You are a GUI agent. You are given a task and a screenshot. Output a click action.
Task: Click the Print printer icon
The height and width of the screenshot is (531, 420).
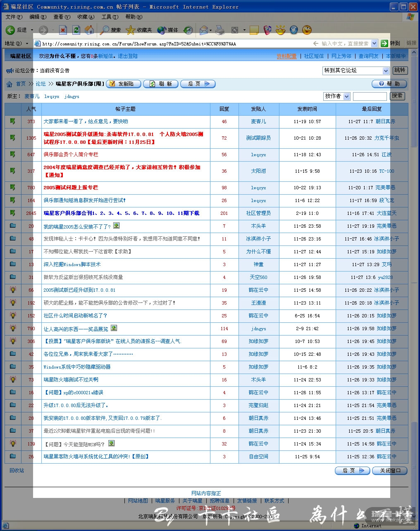pyautogui.click(x=220, y=30)
